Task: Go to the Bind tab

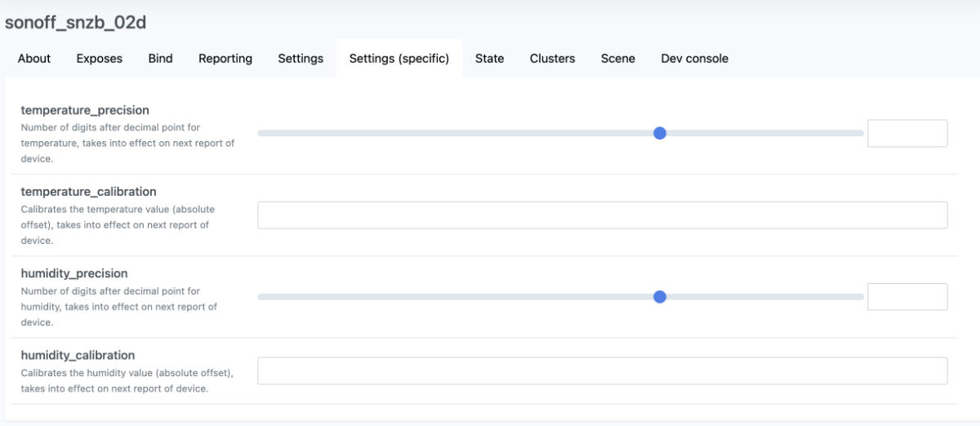Action: coord(160,59)
